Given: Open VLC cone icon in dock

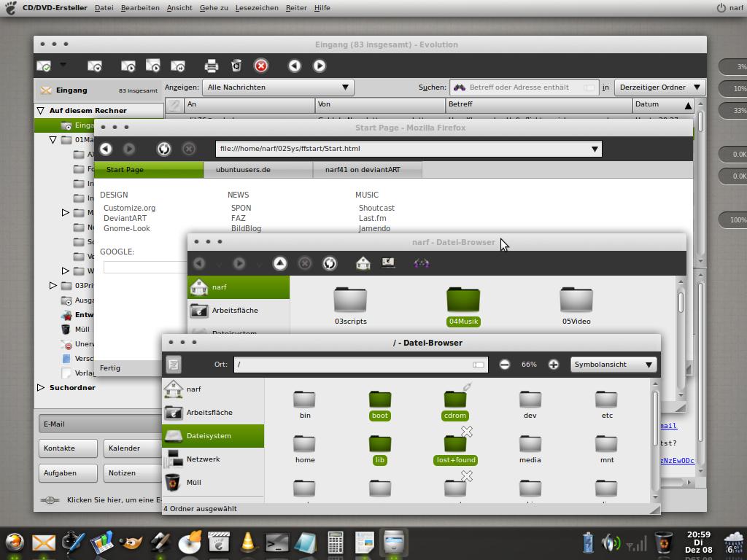Looking at the screenshot, I should 248,542.
